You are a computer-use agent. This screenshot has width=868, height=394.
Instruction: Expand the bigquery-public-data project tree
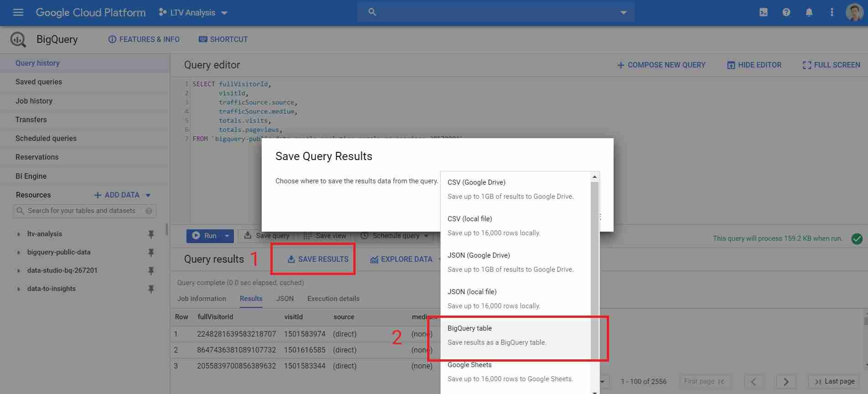click(x=18, y=252)
